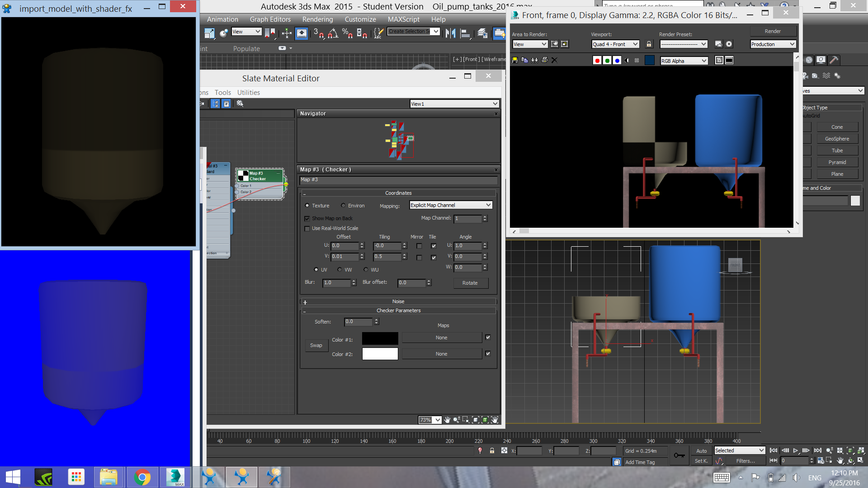Image resolution: width=868 pixels, height=488 pixels.
Task: Collapse the Checker Parameters rollout
Action: (x=398, y=311)
